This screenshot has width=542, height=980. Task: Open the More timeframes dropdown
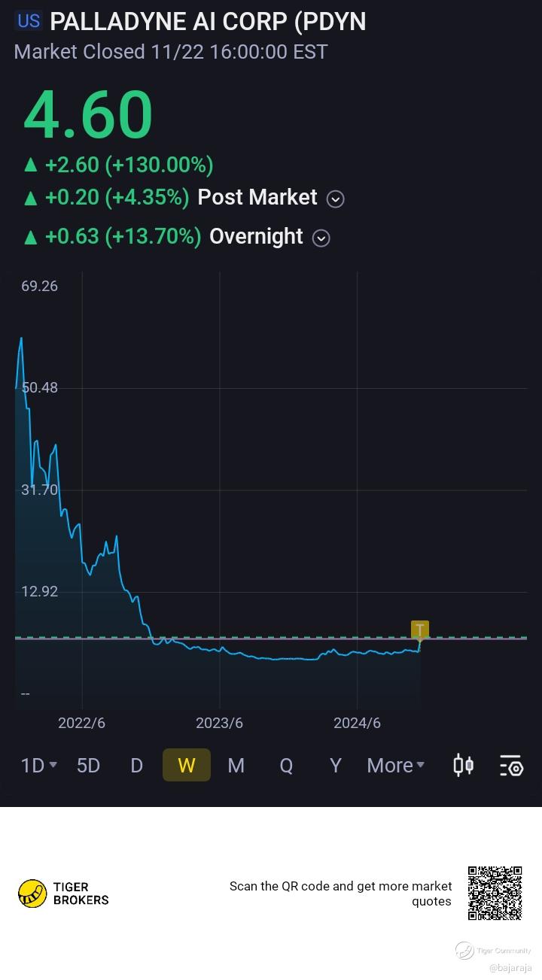coord(396,766)
